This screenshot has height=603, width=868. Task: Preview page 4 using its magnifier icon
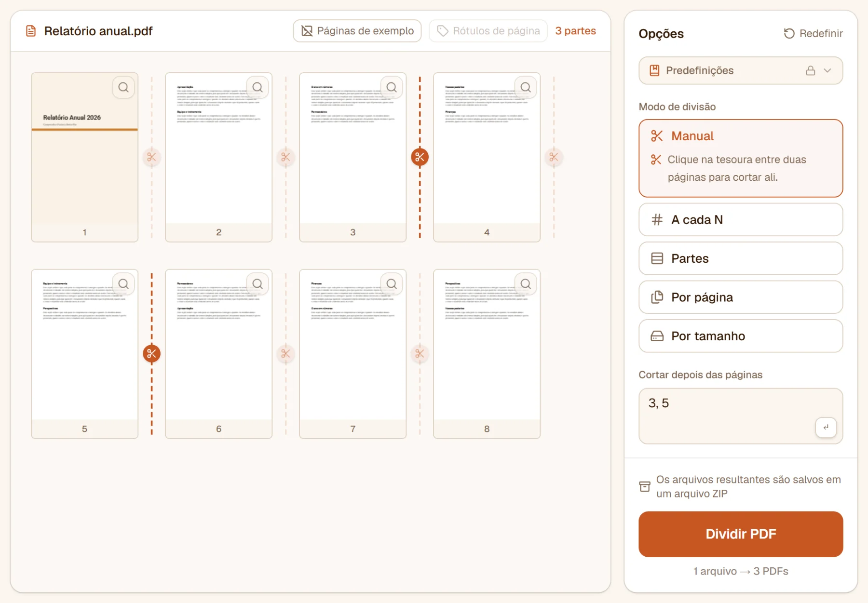coord(526,87)
